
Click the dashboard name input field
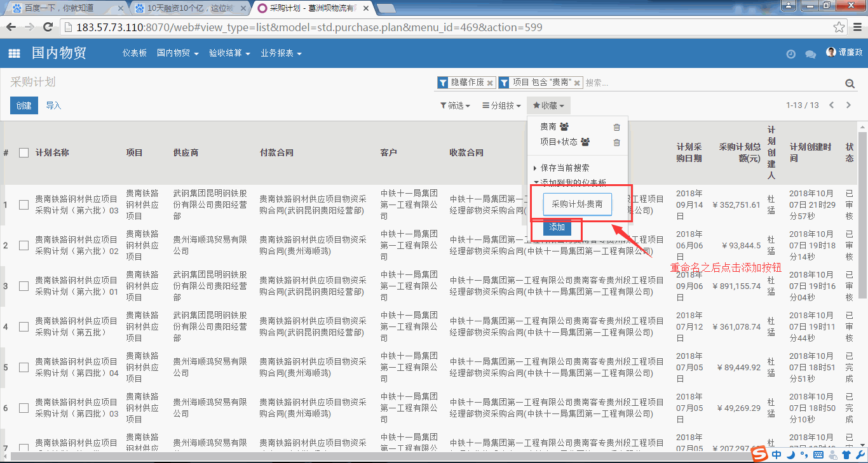point(577,205)
